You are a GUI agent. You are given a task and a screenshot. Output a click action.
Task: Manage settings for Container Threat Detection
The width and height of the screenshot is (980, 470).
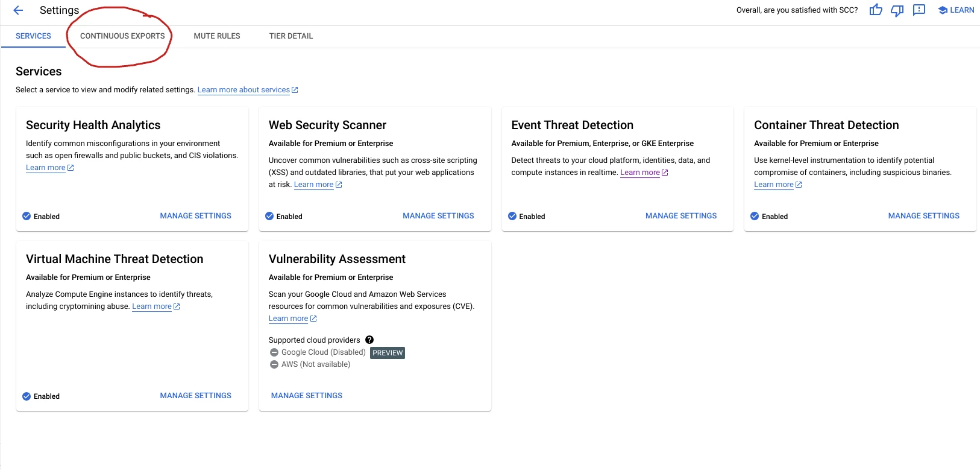pos(923,216)
